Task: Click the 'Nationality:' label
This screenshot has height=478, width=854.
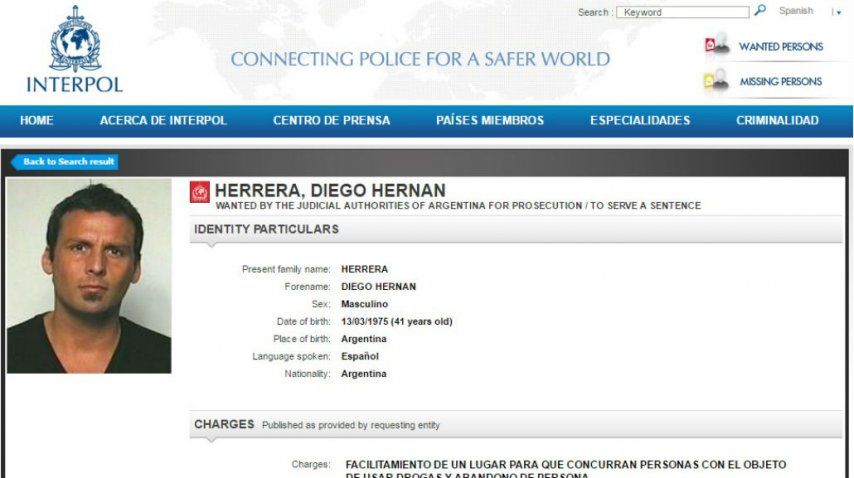Action: click(x=307, y=373)
